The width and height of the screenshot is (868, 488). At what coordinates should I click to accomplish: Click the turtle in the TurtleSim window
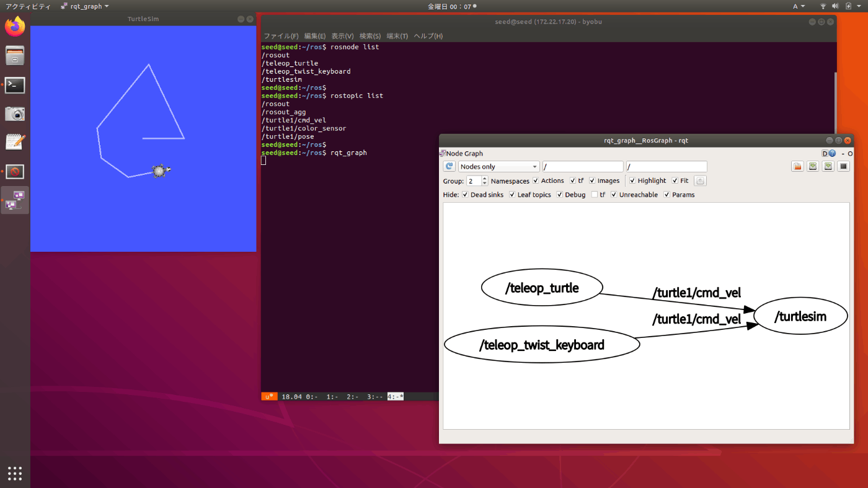(161, 171)
